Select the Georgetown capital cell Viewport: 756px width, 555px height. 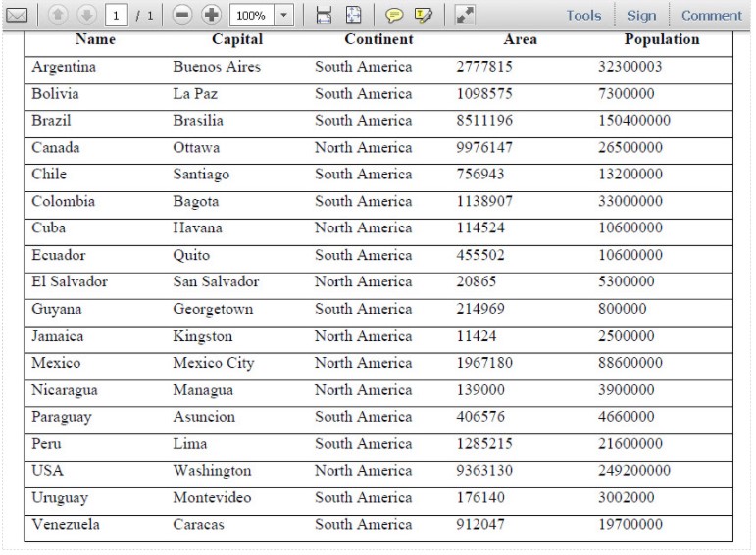tap(213, 310)
